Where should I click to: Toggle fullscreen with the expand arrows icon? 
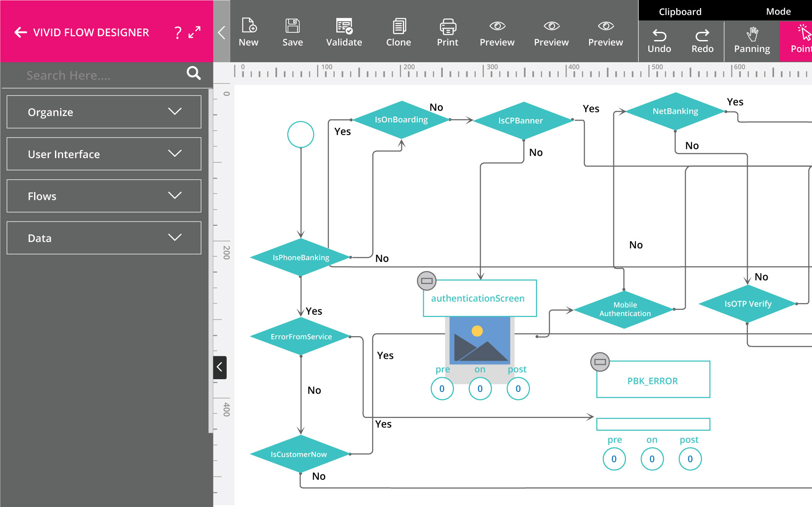click(x=195, y=32)
